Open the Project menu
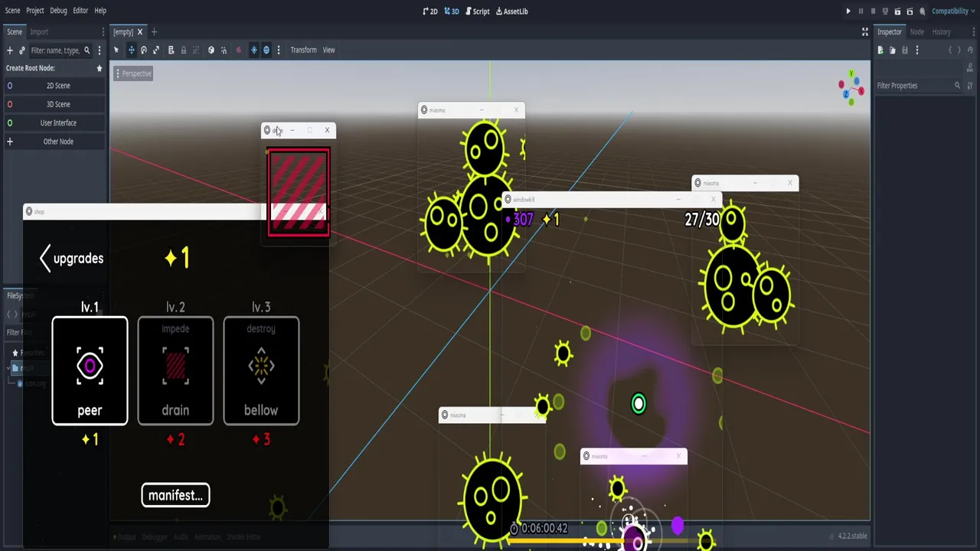Image resolution: width=980 pixels, height=551 pixels. (x=35, y=11)
